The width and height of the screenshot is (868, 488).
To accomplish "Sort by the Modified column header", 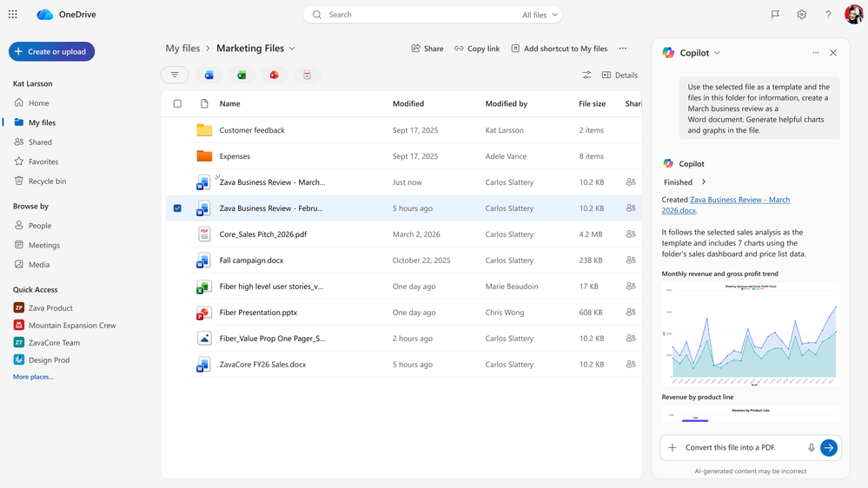I will (408, 103).
